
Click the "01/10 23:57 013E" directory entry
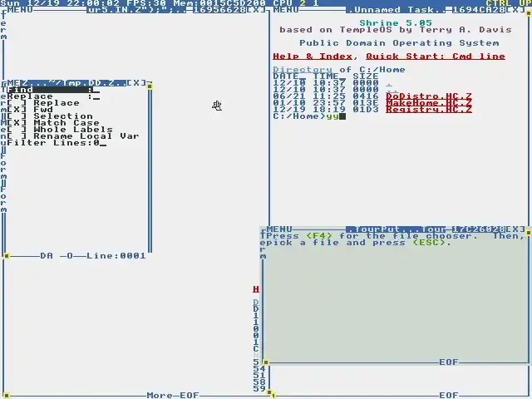pyautogui.click(x=326, y=103)
